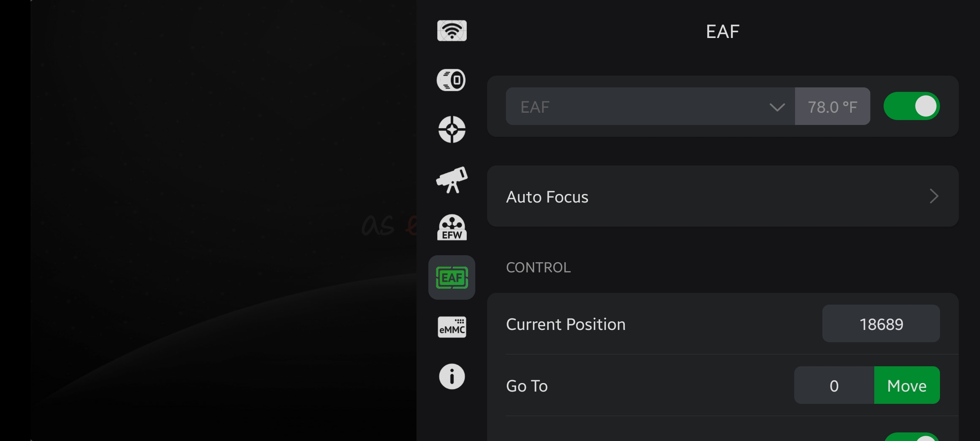Open the eMMC storage icon
Viewport: 980px width, 441px height.
(x=452, y=327)
